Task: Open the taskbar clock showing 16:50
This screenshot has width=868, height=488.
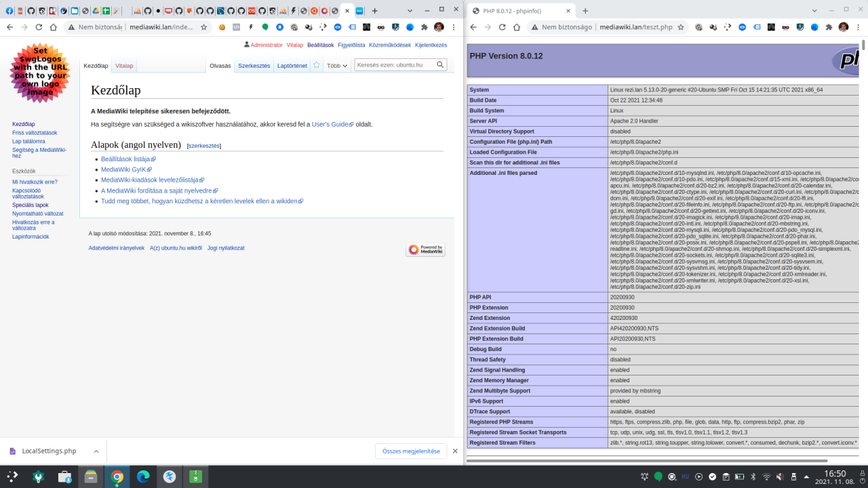Action: pos(834,476)
